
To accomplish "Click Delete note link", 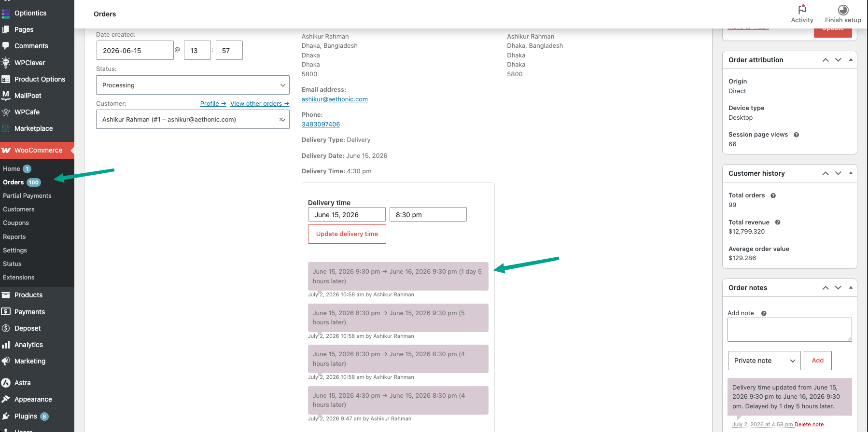I will 809,425.
